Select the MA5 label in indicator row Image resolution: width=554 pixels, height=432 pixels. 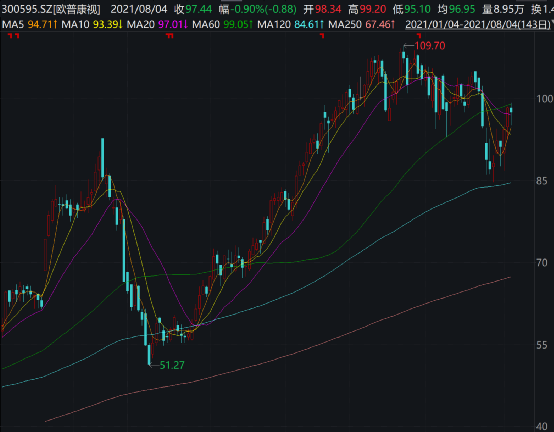(13, 24)
